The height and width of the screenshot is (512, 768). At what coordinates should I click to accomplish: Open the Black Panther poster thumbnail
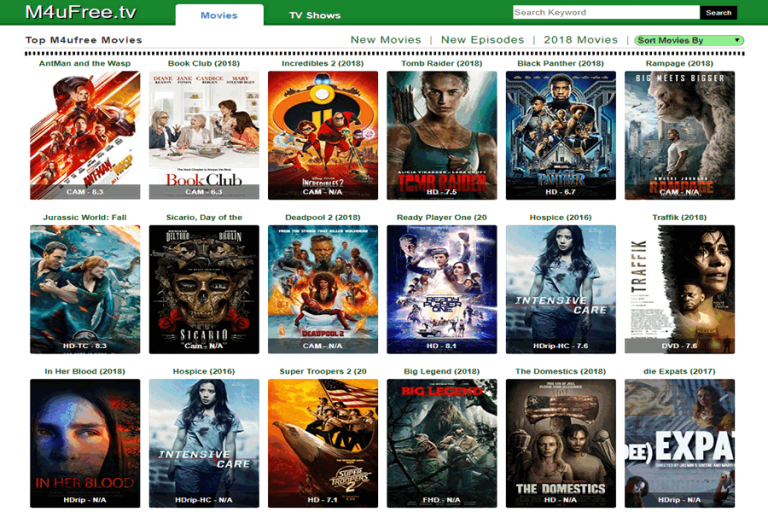pos(561,135)
